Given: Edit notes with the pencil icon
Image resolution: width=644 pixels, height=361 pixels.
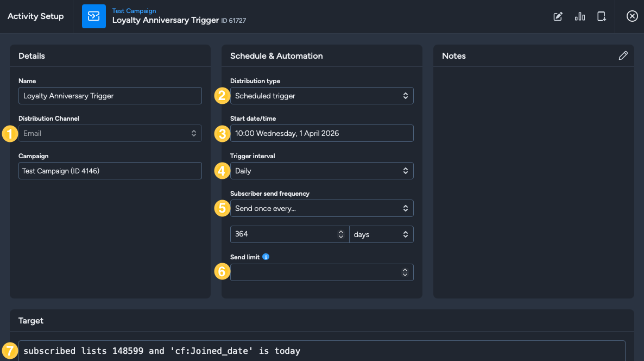Looking at the screenshot, I should pos(623,55).
